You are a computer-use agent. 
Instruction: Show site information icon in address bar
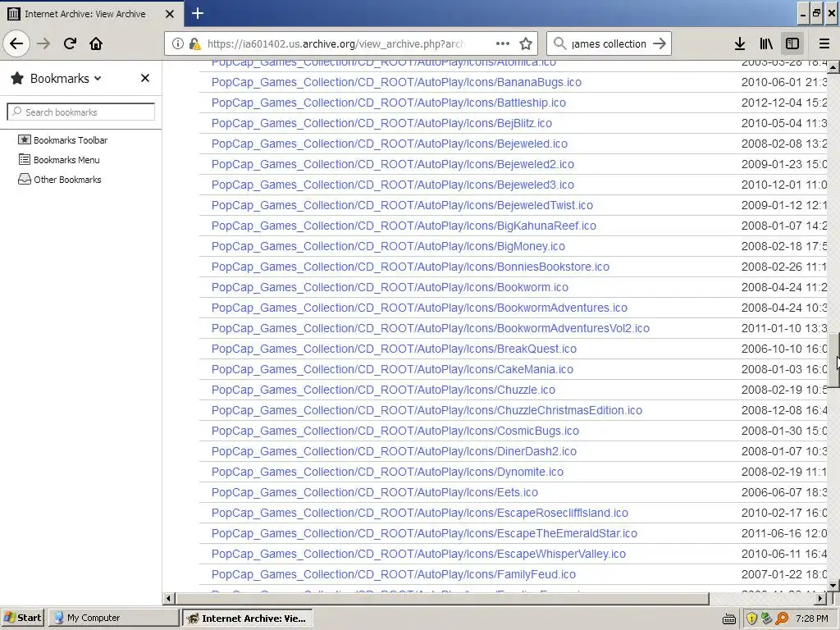pyautogui.click(x=178, y=43)
